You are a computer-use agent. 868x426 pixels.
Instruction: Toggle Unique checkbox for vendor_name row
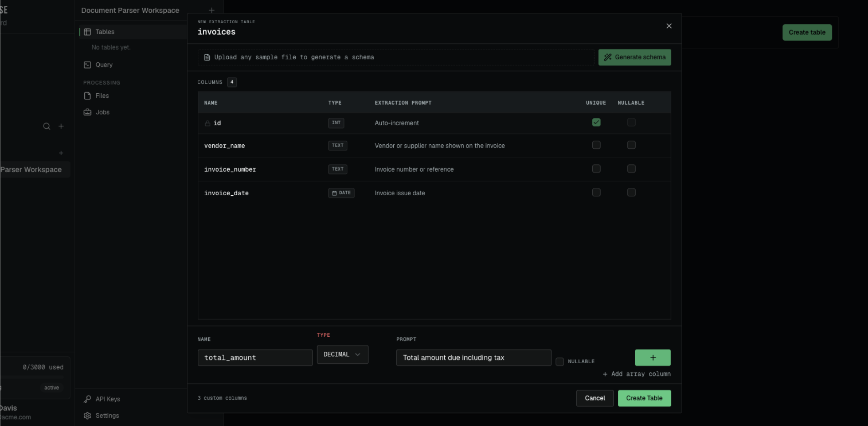pos(596,145)
